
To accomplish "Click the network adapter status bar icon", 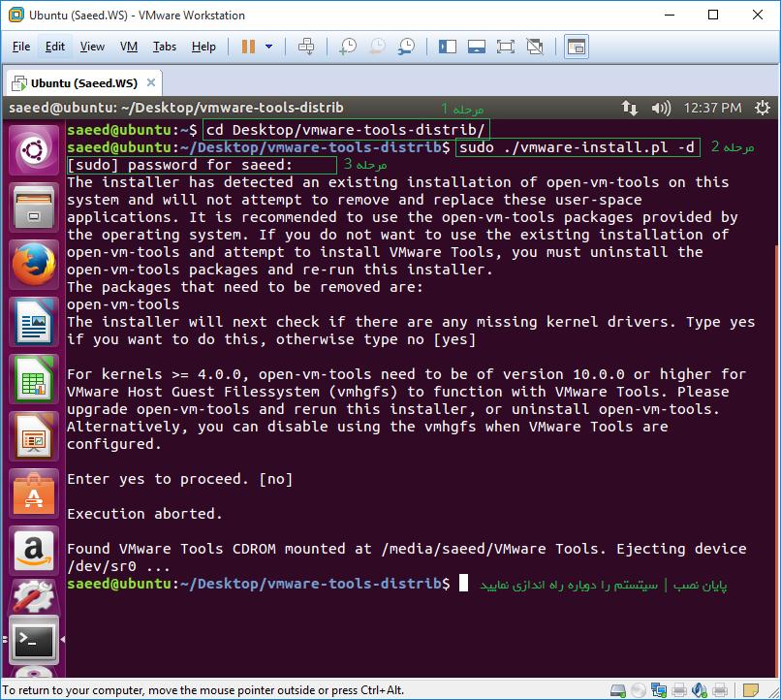I will point(659,690).
